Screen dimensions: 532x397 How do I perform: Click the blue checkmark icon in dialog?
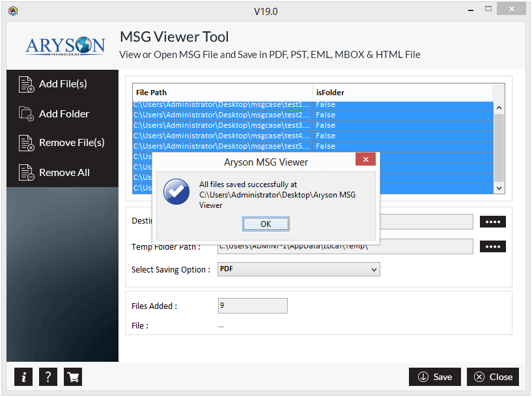pyautogui.click(x=176, y=192)
